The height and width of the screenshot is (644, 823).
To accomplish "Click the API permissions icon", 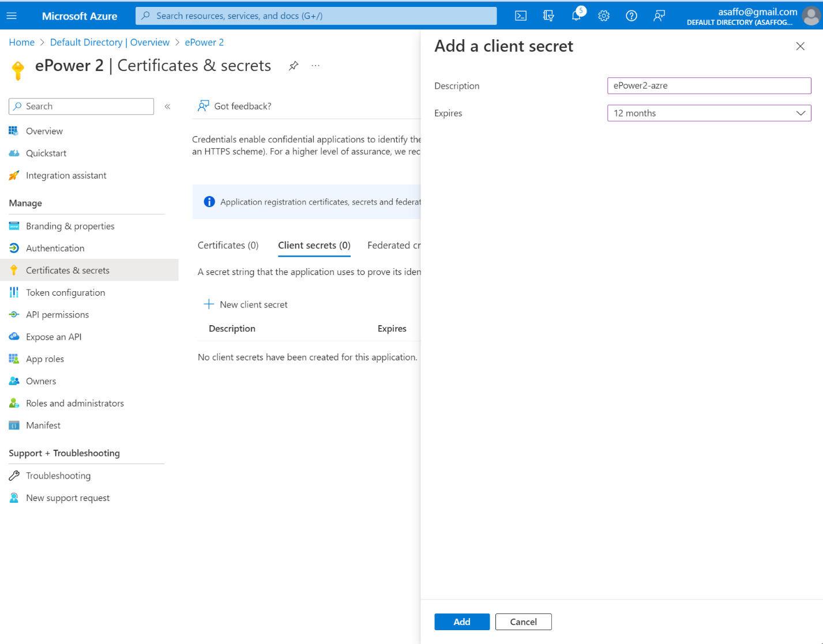I will click(x=14, y=314).
